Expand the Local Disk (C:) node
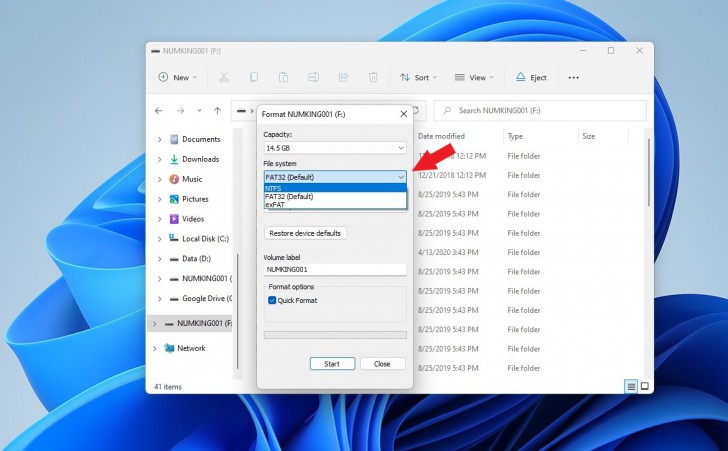Image resolution: width=728 pixels, height=451 pixels. (x=159, y=239)
